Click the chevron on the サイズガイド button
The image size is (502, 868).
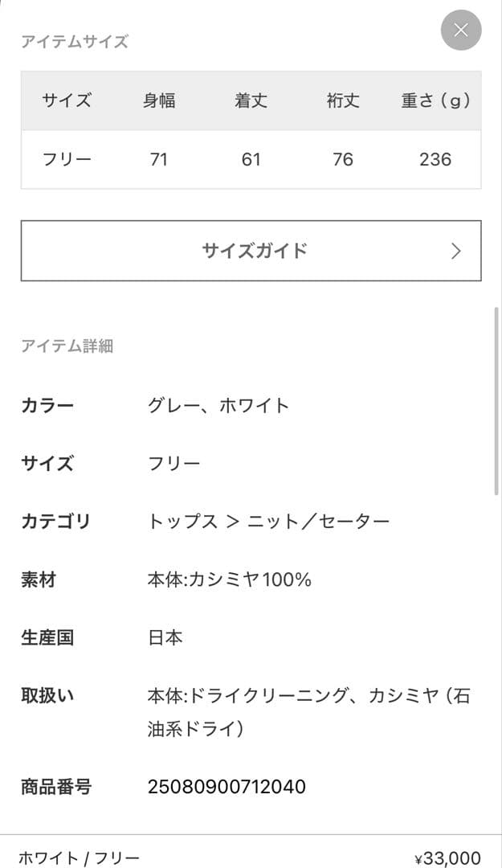456,250
